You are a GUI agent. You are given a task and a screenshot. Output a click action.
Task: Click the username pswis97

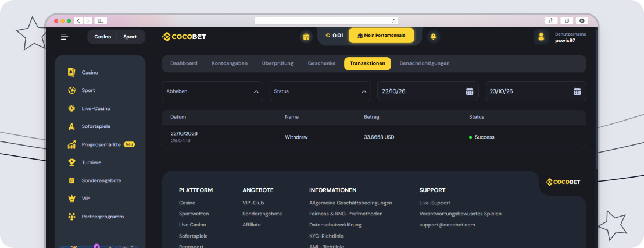point(565,40)
